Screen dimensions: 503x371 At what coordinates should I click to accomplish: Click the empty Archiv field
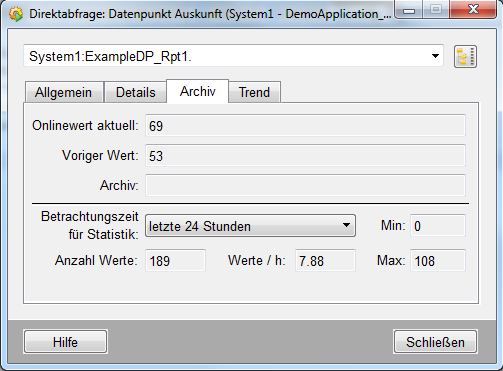[305, 185]
